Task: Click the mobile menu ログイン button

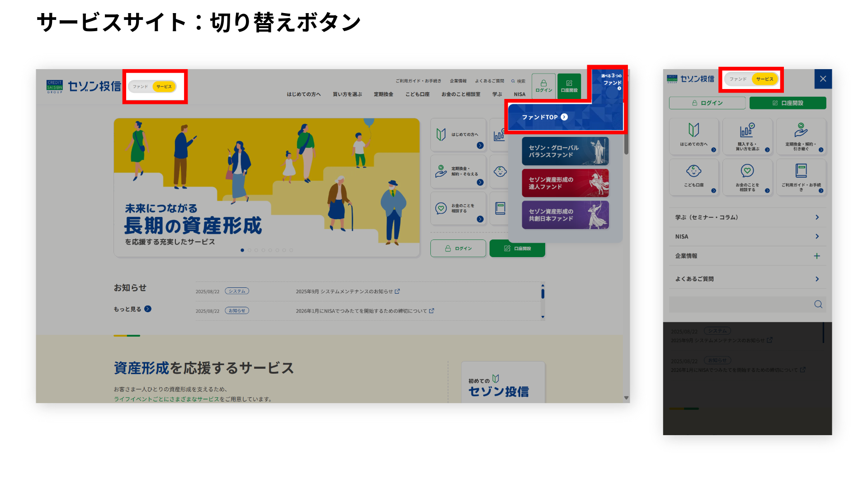Action: 707,103
